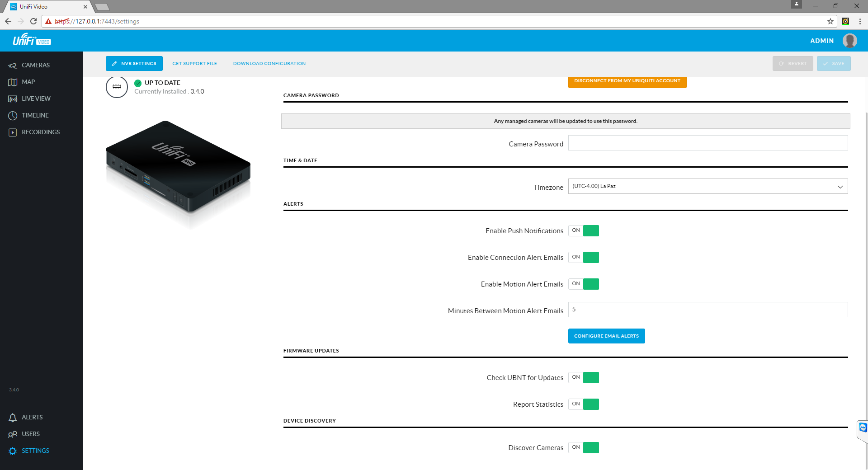Click the Recordings play icon
This screenshot has width=868, height=470.
13,132
